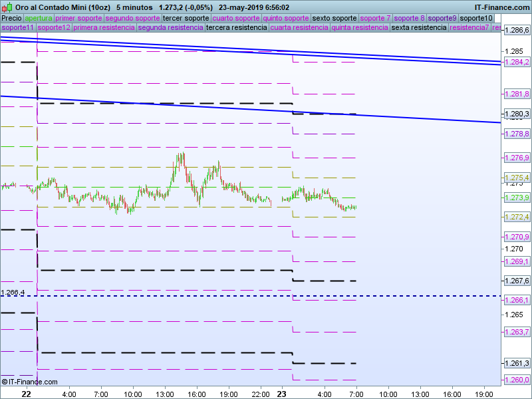Click the 'primera resistencia' legend label

coord(104,28)
